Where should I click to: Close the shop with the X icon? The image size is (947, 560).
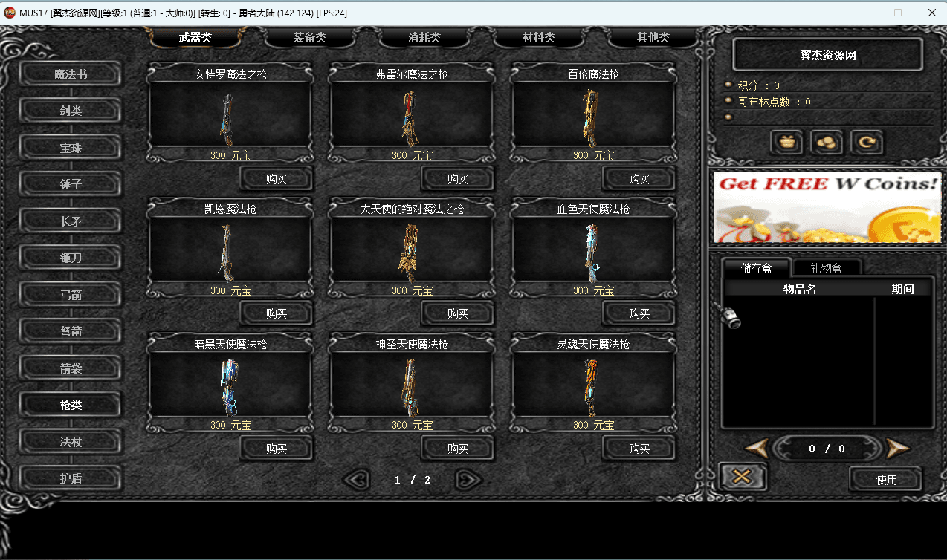(x=743, y=477)
